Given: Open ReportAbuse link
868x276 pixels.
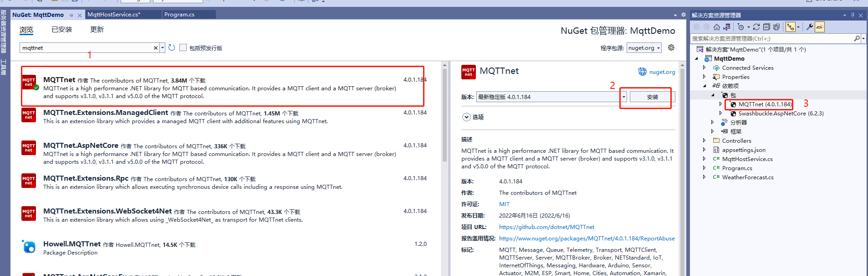Looking at the screenshot, I should tap(587, 239).
